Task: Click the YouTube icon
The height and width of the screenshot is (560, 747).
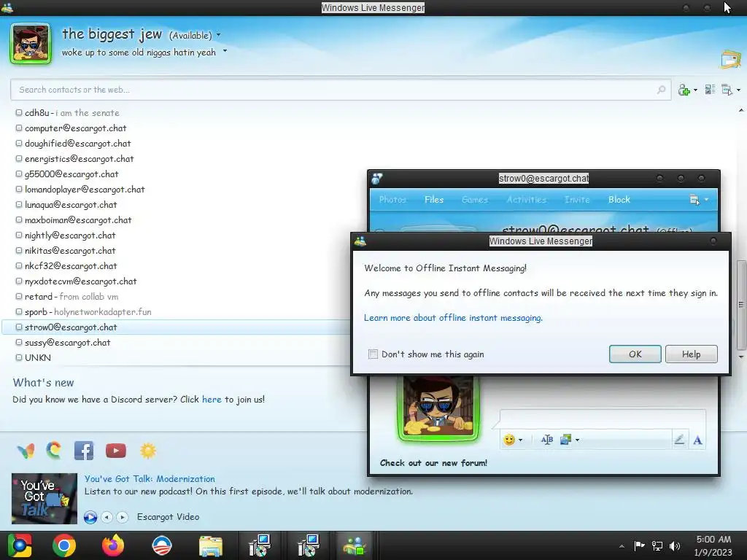Action: [x=116, y=451]
